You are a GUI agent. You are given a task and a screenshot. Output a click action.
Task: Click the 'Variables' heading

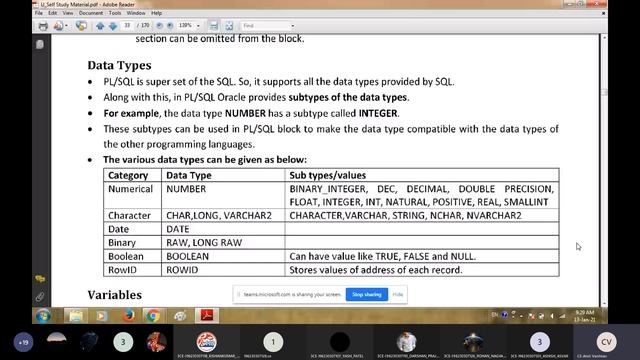click(x=115, y=295)
